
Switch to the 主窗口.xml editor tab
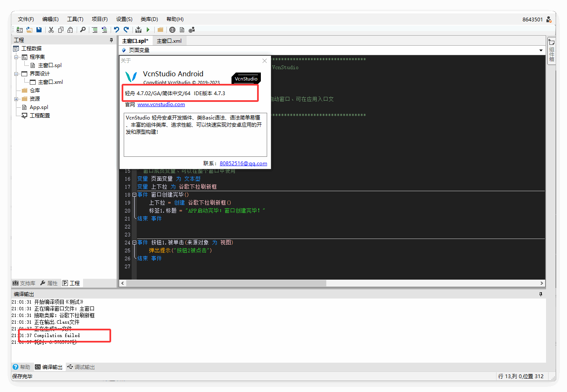[x=169, y=41]
